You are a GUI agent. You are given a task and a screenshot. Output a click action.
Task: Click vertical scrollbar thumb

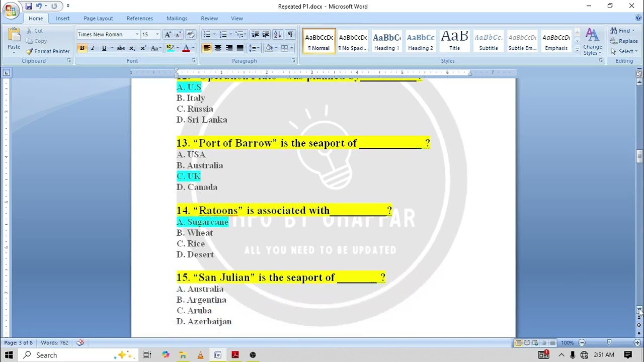click(639, 156)
